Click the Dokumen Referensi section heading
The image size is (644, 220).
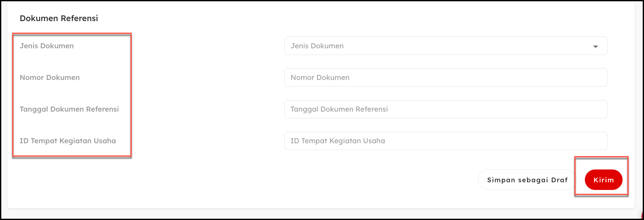coord(59,18)
